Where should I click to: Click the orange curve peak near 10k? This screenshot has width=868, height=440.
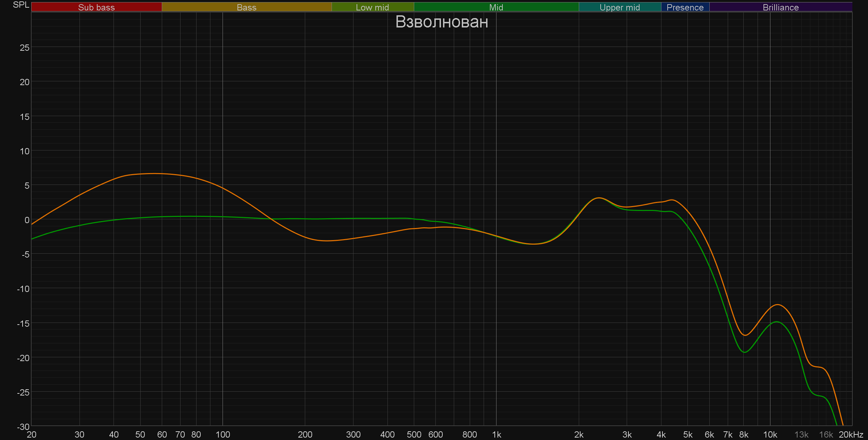tap(778, 305)
